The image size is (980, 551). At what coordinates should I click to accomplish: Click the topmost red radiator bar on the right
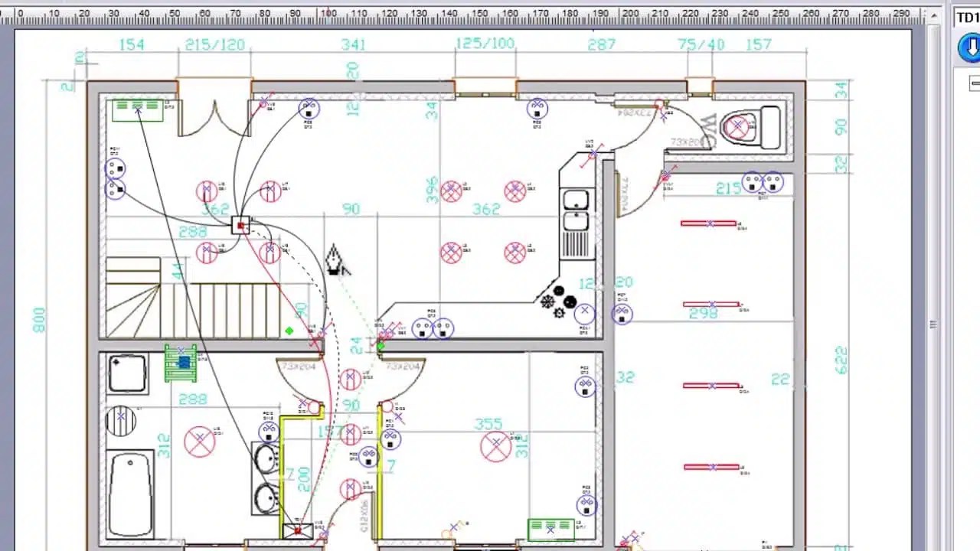tap(709, 224)
